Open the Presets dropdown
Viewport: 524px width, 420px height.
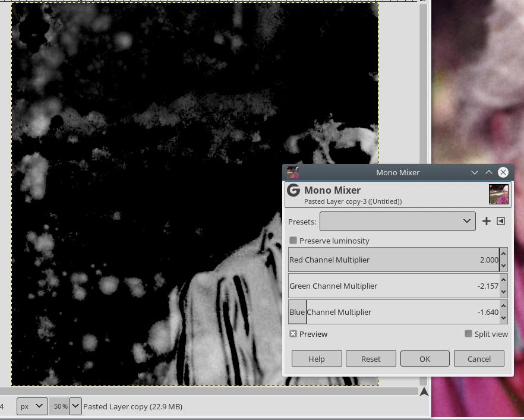(397, 221)
